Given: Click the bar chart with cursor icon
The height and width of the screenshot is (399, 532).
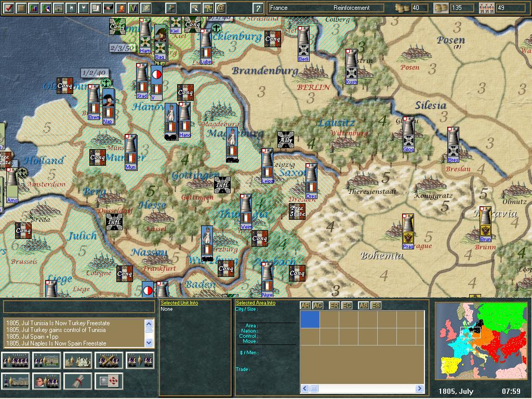Looking at the screenshot, I should 46,8.
